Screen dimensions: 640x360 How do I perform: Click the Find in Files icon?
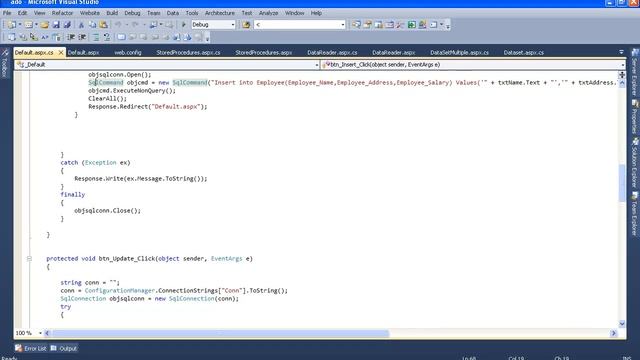point(246,25)
